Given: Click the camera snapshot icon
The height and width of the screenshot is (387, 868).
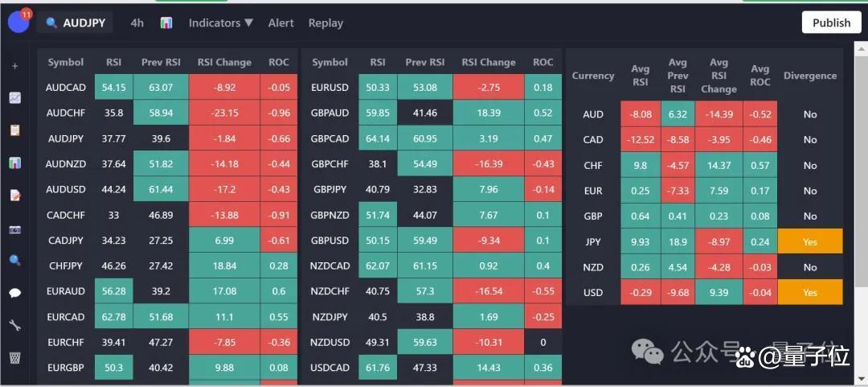Looking at the screenshot, I should 14,228.
